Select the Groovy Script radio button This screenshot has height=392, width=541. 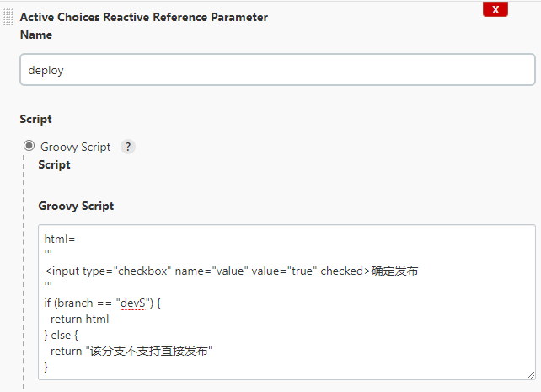click(29, 146)
